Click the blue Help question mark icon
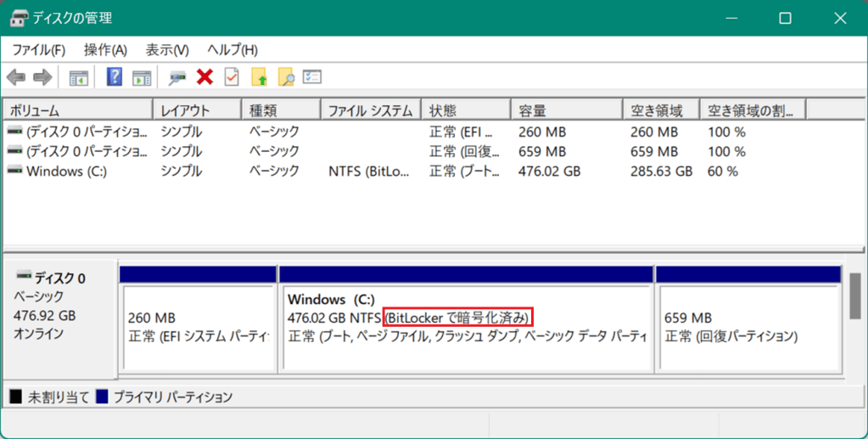The width and height of the screenshot is (868, 439). tap(115, 77)
